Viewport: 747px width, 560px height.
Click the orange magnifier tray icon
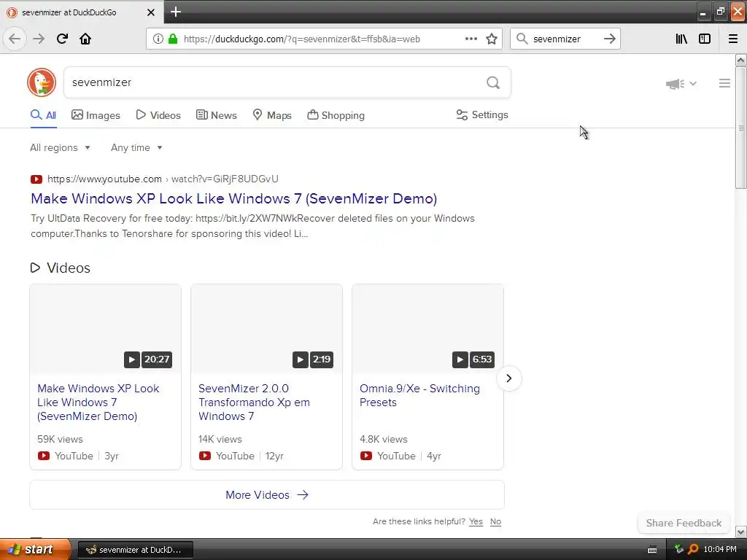[x=693, y=549]
